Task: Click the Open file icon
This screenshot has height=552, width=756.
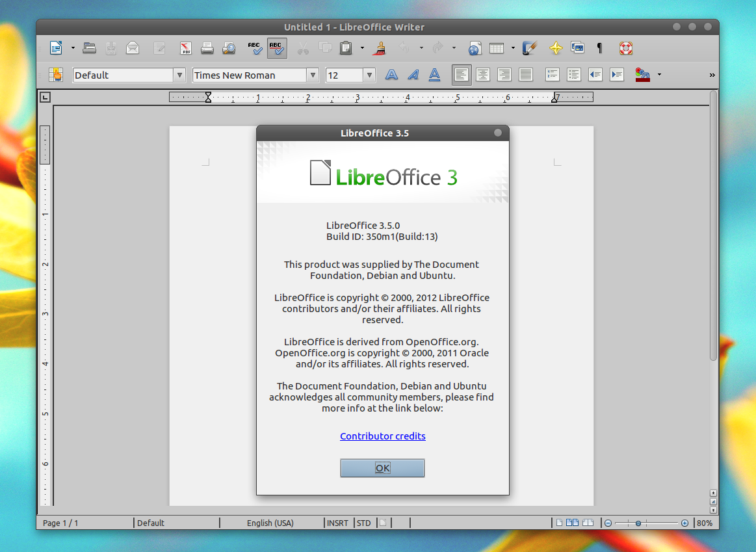Action: pyautogui.click(x=89, y=47)
